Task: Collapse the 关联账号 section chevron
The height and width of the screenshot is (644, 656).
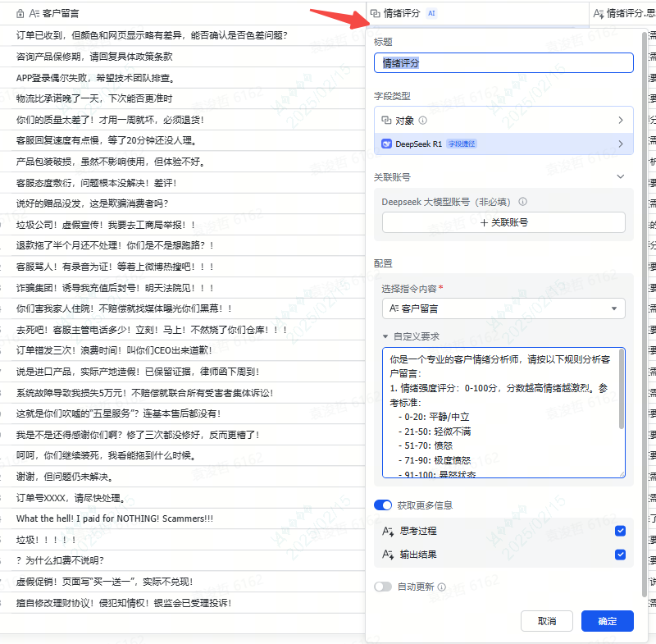Action: click(621, 176)
